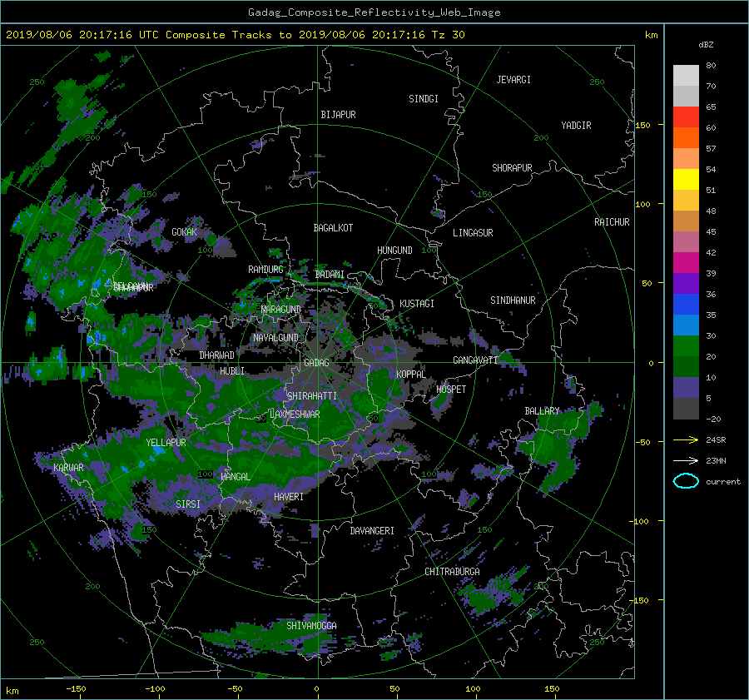749x700 pixels.
Task: Click the 0 tick on bottom axis
Action: [316, 689]
